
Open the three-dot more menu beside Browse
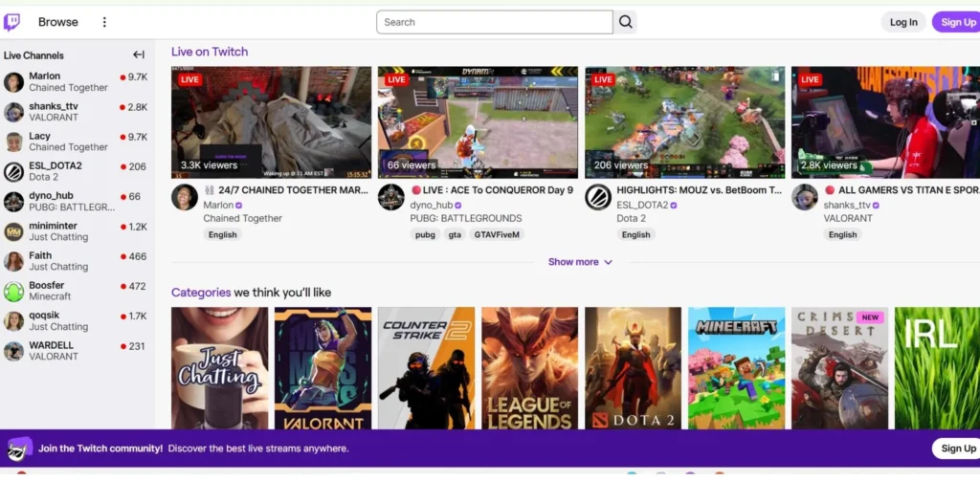pyautogui.click(x=104, y=23)
